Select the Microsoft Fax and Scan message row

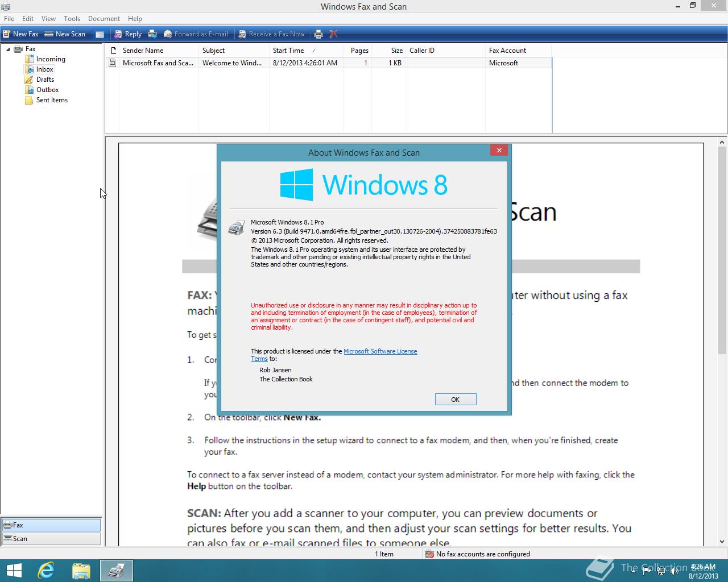pyautogui.click(x=329, y=63)
